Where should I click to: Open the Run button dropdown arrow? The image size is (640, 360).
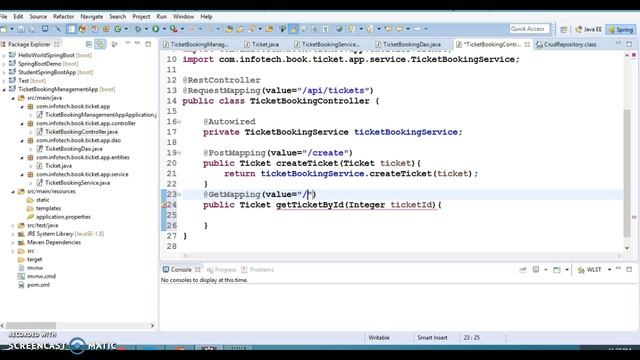164,29
